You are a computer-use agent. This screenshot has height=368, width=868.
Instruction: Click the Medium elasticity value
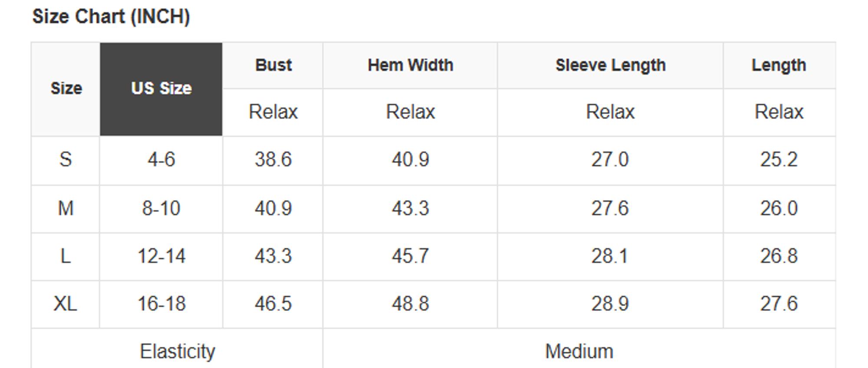[579, 351]
